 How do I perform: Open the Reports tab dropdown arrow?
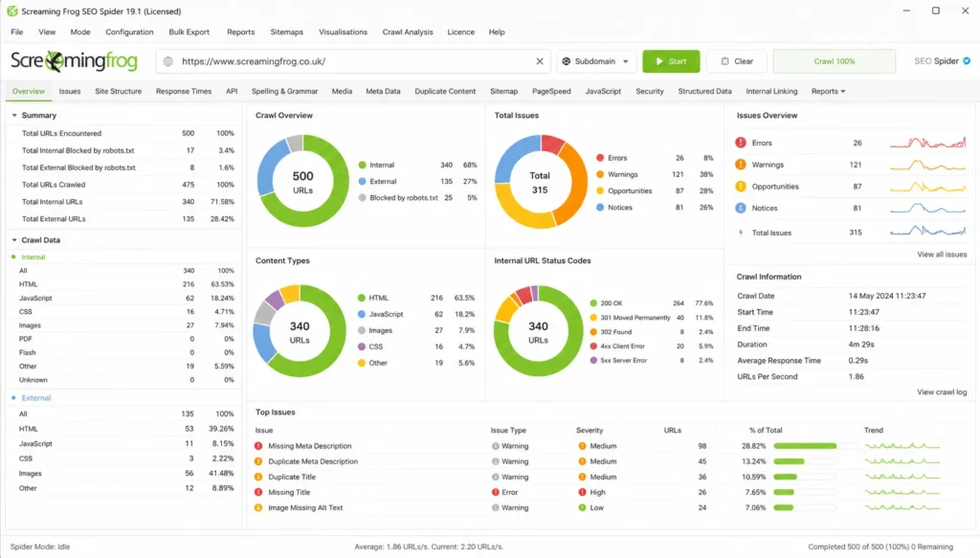(x=843, y=91)
